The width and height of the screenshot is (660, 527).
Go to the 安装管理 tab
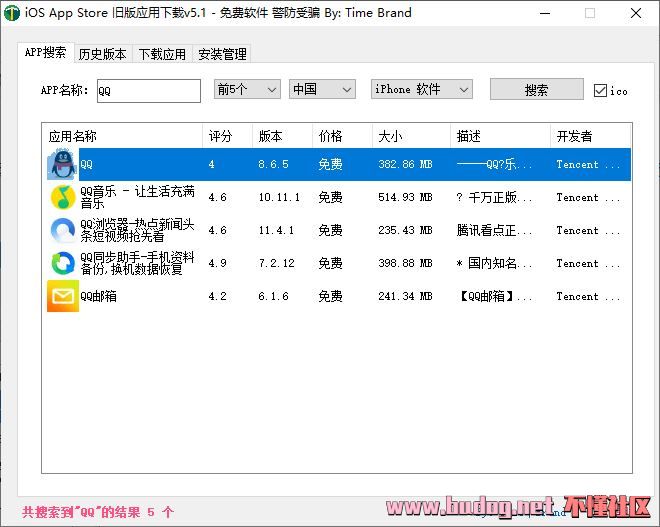[222, 54]
